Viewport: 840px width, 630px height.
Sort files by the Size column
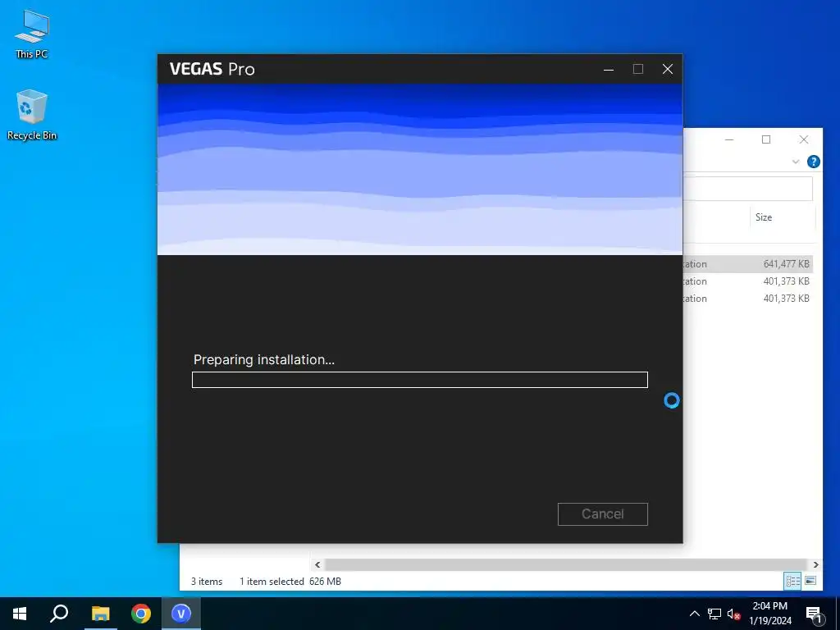click(x=764, y=217)
